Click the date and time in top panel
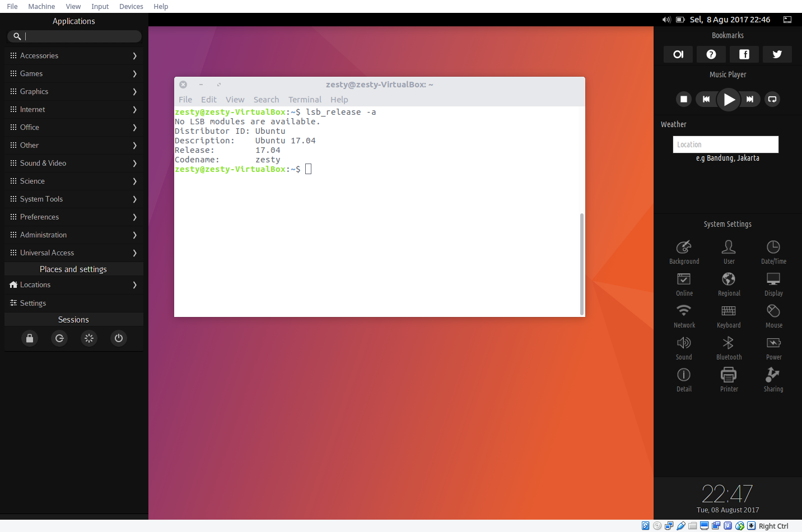802x532 pixels. click(x=730, y=20)
